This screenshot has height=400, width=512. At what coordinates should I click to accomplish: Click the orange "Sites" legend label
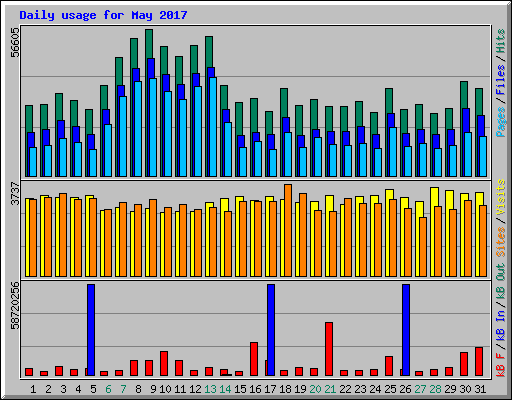coord(501,242)
